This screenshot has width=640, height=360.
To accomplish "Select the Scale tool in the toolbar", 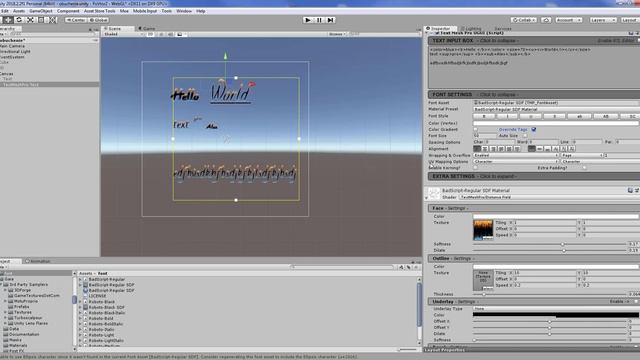I will 30,20.
